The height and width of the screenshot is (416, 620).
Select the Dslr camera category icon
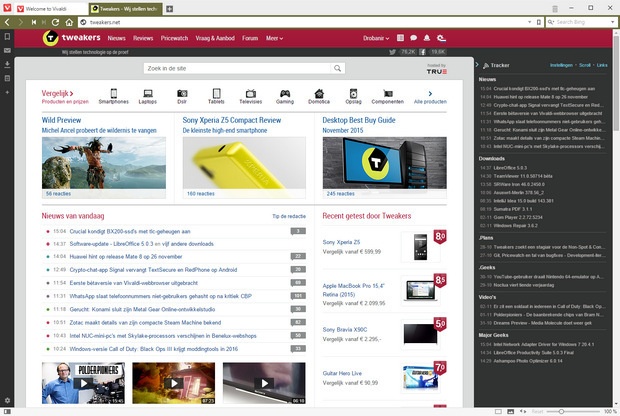182,93
